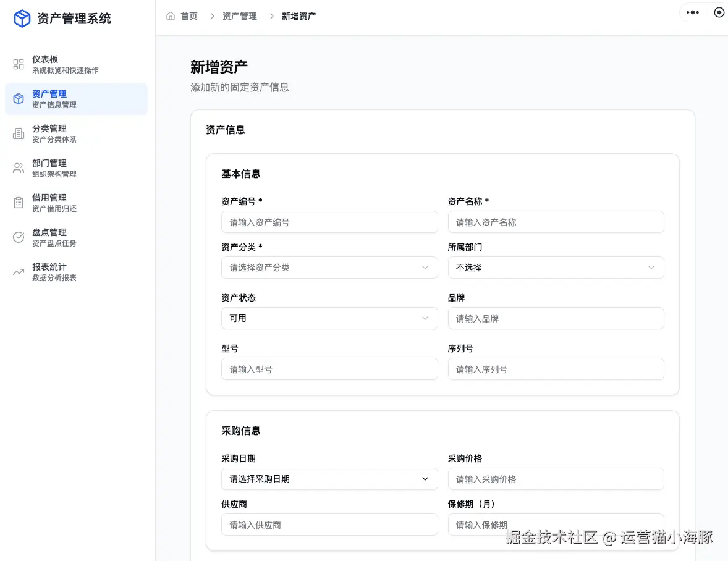Focus the 保修期 input field
Screen dimensions: 728x561
coord(556,525)
